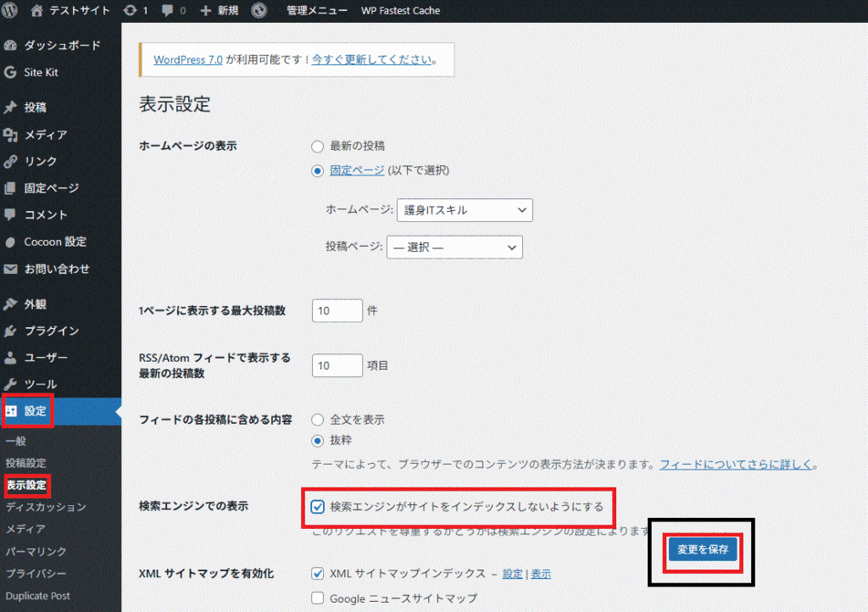Select 抜粋 radio button
Viewport: 868px width, 612px height.
pyautogui.click(x=317, y=441)
